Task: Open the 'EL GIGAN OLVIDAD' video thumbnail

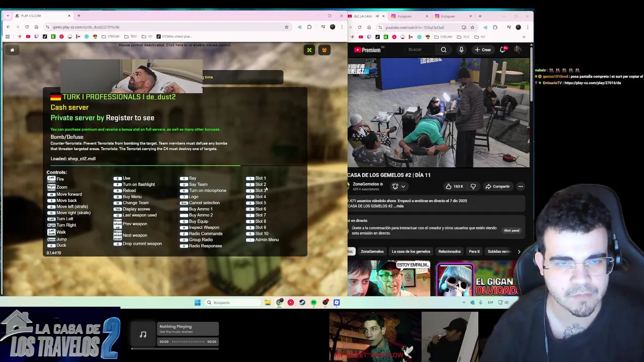Action: (x=476, y=279)
